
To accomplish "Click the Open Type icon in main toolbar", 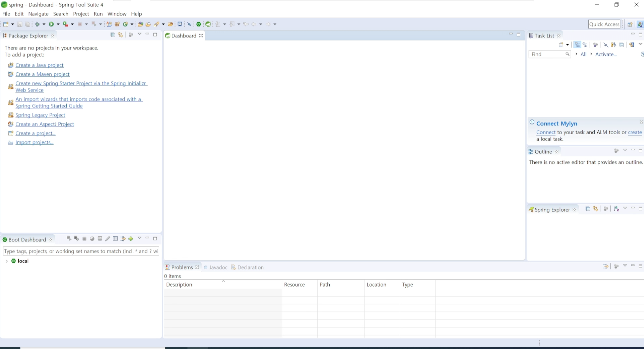I will [x=140, y=24].
